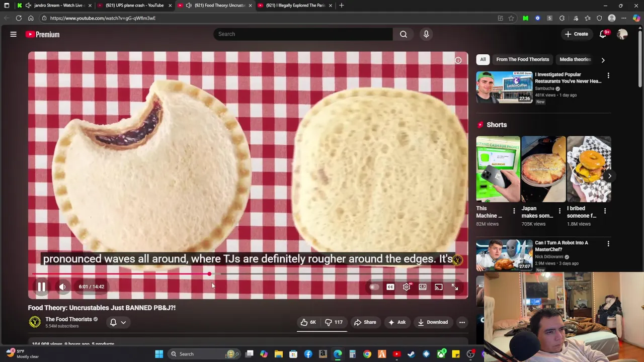
Task: Open browser settings three-dot menu
Action: click(624, 18)
